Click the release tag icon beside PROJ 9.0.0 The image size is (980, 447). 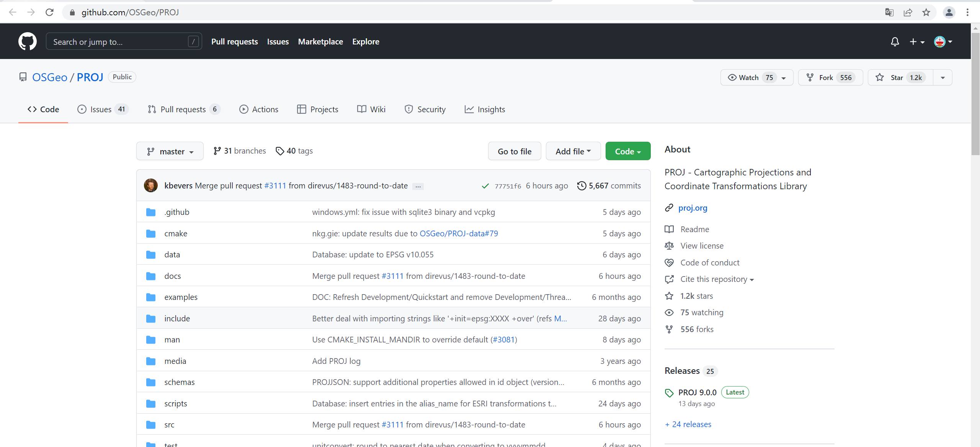click(x=669, y=393)
